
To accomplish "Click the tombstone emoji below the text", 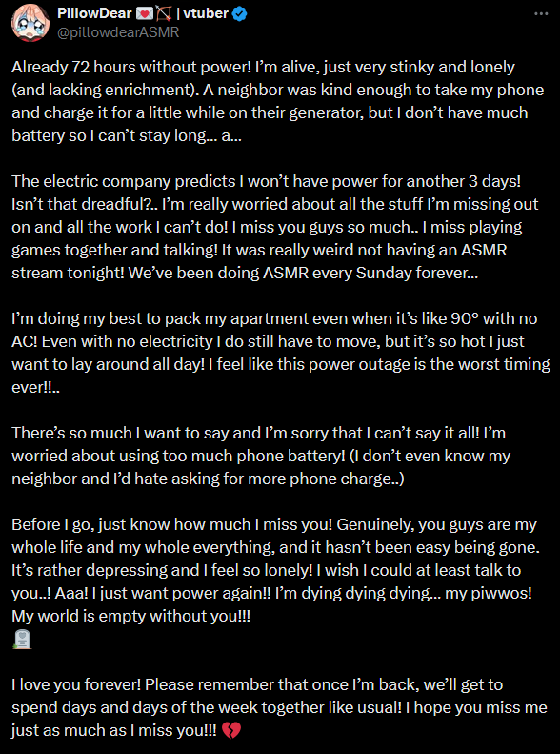I will pyautogui.click(x=22, y=639).
